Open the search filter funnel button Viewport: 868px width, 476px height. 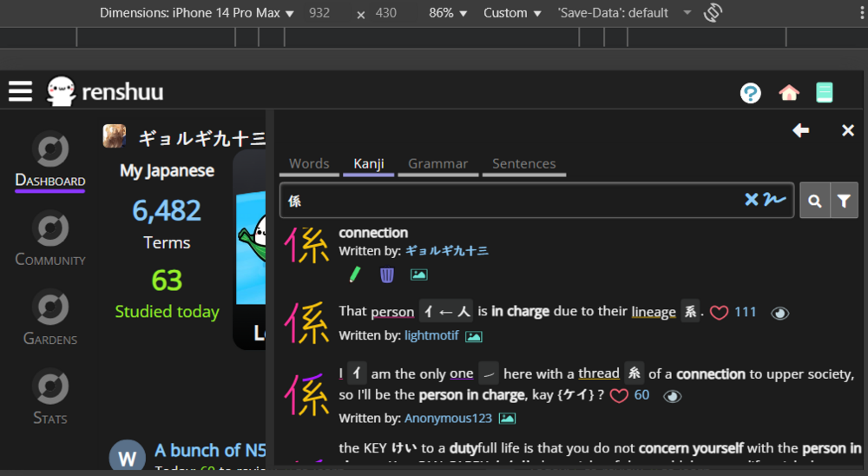844,202
